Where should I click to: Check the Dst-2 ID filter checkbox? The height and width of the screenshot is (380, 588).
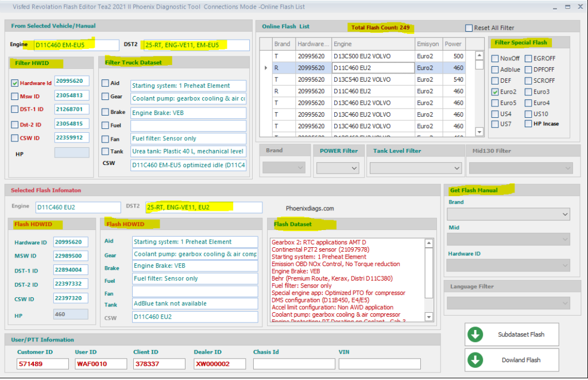pos(14,125)
